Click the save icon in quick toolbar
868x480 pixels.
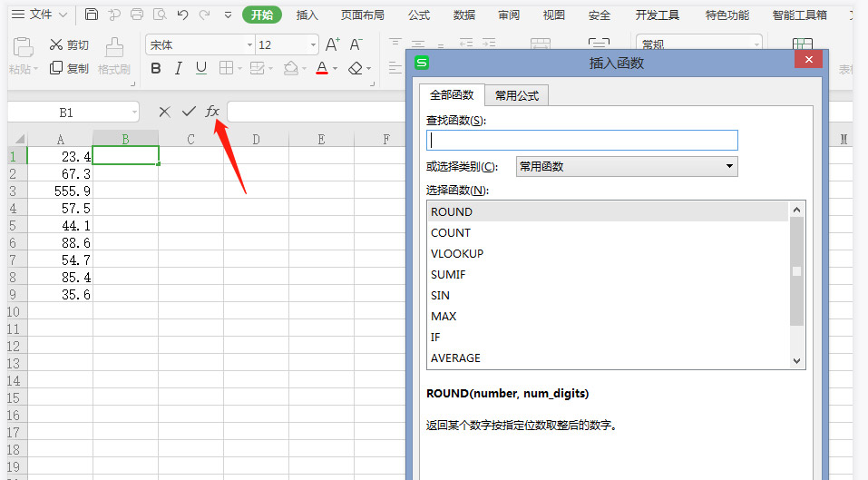tap(92, 15)
